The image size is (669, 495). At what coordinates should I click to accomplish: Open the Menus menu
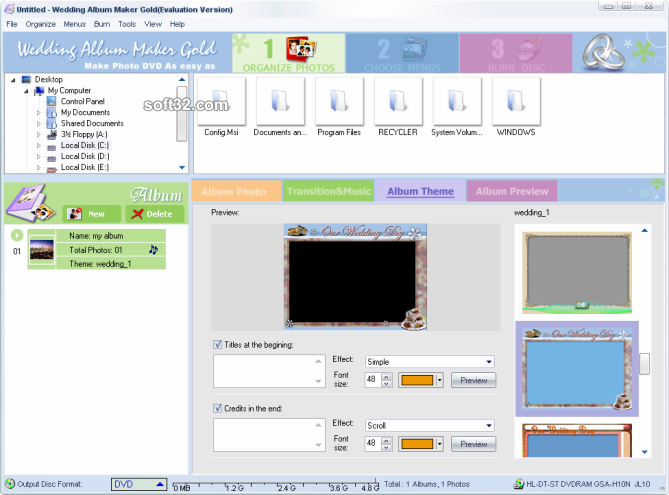click(x=75, y=24)
